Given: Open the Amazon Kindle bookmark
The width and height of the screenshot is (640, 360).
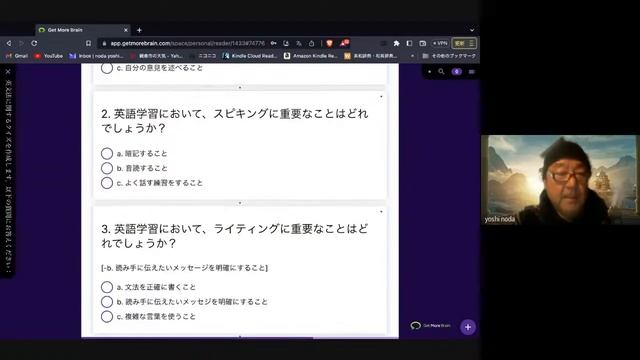Looking at the screenshot, I should click(311, 56).
